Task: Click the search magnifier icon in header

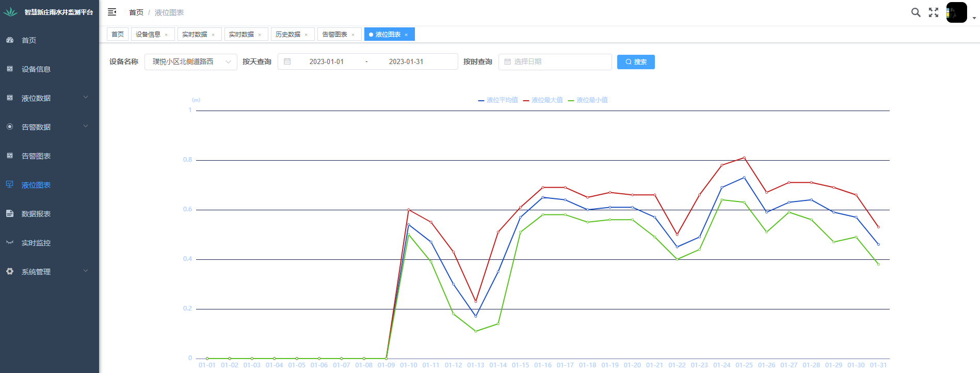Action: (x=915, y=12)
